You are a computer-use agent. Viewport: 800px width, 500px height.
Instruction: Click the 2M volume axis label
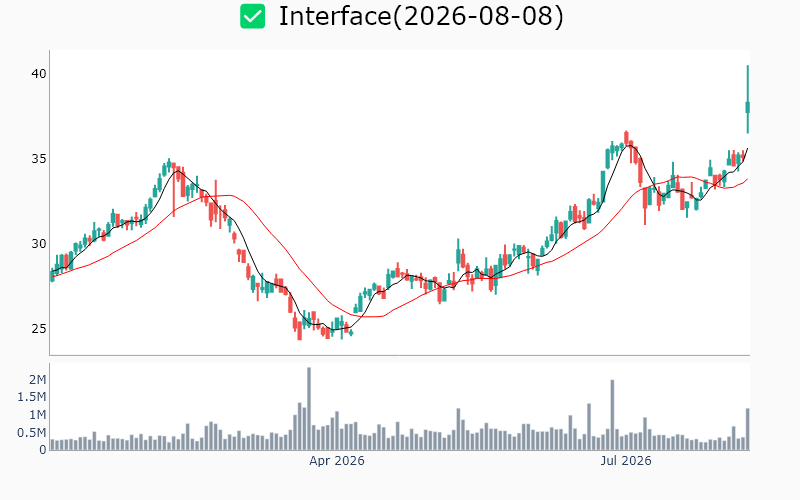[38, 380]
